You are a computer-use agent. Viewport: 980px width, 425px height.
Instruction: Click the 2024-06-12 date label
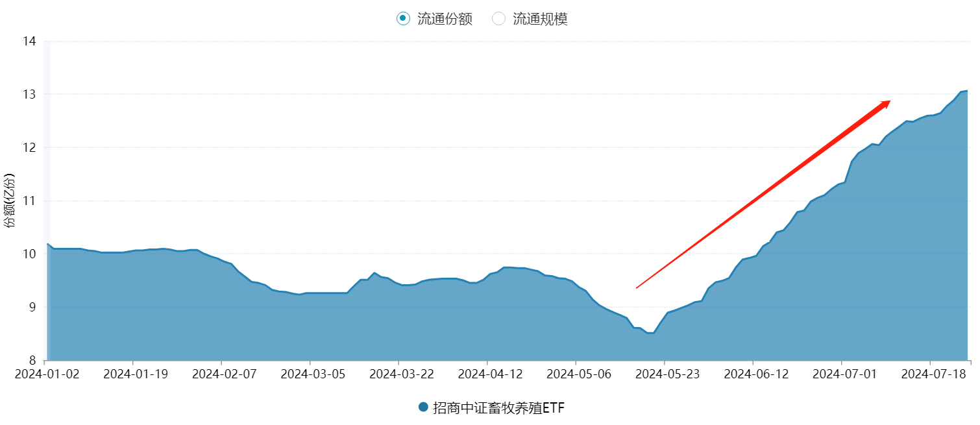tap(753, 374)
